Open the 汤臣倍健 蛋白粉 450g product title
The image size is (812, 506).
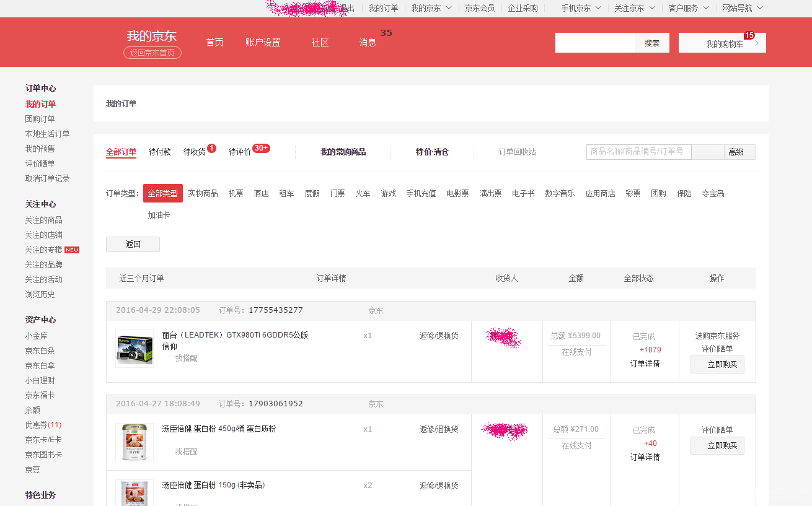point(219,429)
